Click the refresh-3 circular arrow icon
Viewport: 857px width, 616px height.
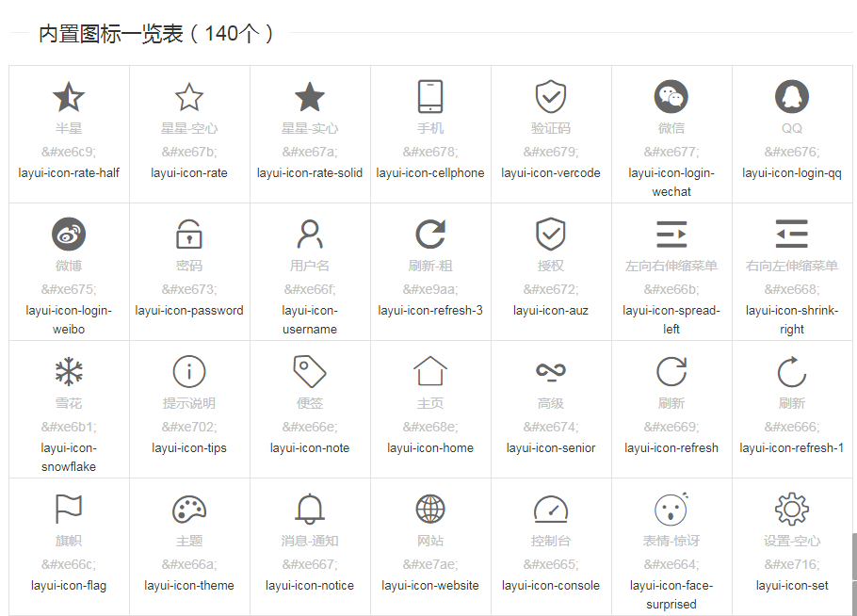(x=430, y=233)
